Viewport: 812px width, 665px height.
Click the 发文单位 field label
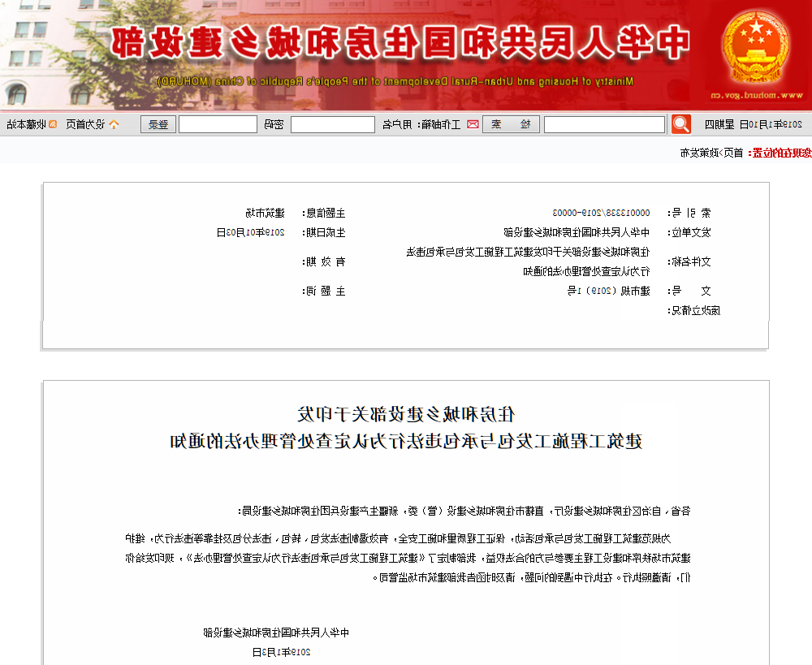click(689, 232)
